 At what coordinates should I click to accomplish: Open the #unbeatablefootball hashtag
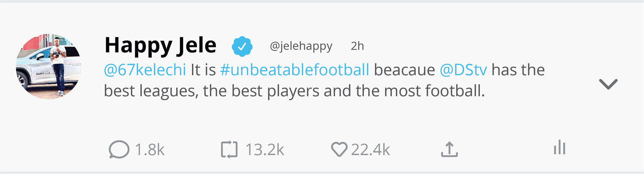294,70
